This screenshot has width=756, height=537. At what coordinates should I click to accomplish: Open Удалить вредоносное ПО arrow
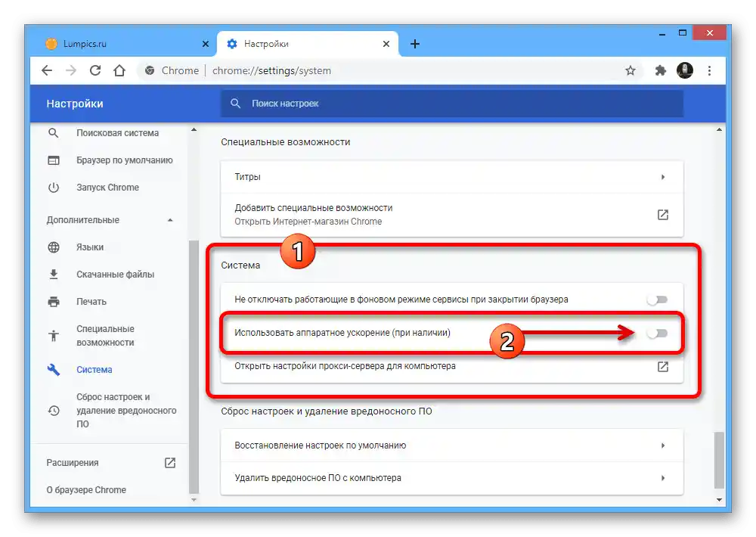click(x=663, y=478)
